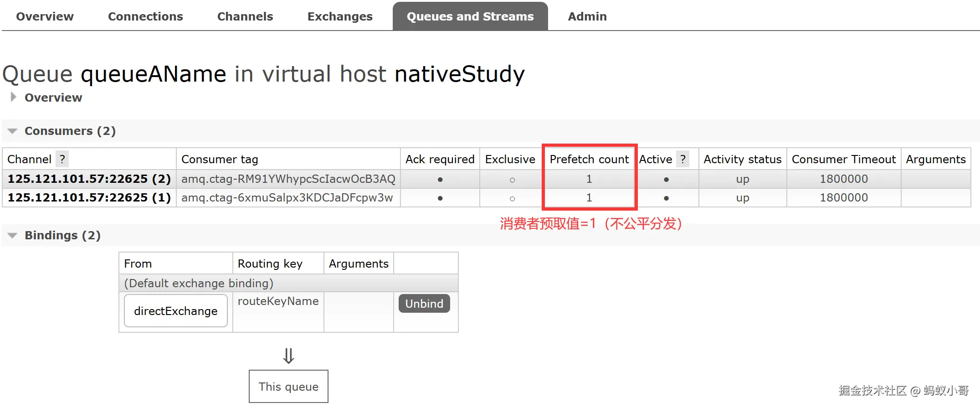Click the Channel column help question mark

click(x=62, y=159)
